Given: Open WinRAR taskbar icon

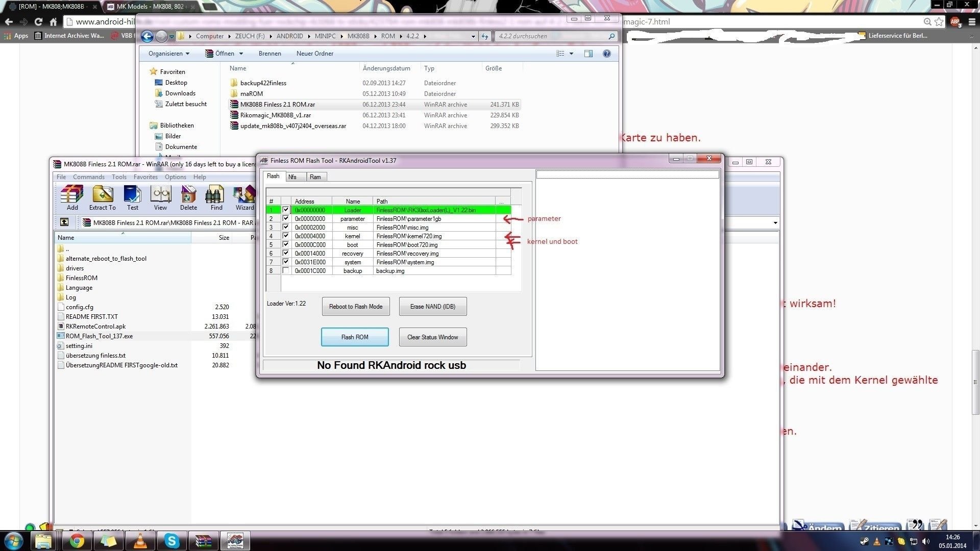Looking at the screenshot, I should (203, 541).
